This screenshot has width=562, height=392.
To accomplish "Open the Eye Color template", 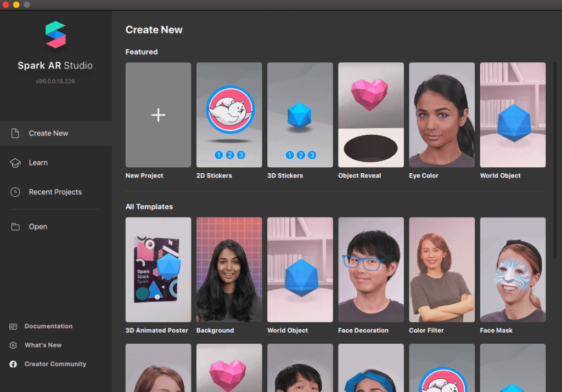I will (x=442, y=115).
